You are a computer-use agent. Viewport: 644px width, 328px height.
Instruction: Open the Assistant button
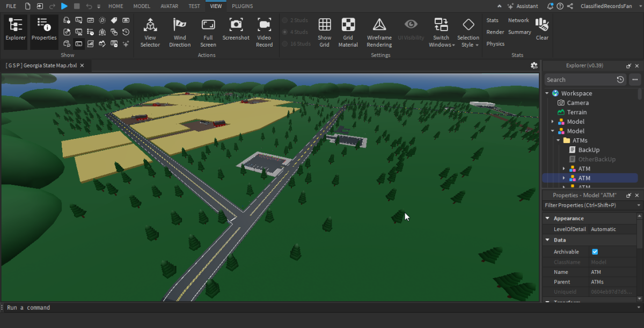(522, 6)
